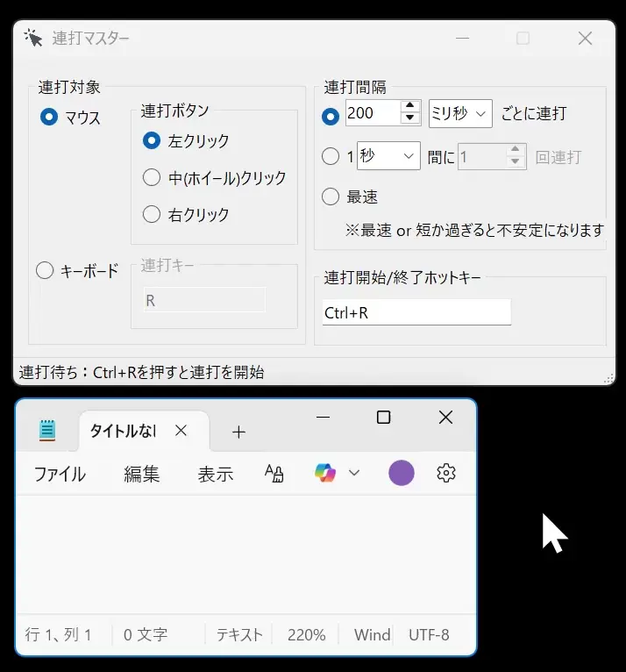The image size is (626, 672).
Task: Open the Copilot icon in Notepad toolbar
Action: pyautogui.click(x=325, y=473)
